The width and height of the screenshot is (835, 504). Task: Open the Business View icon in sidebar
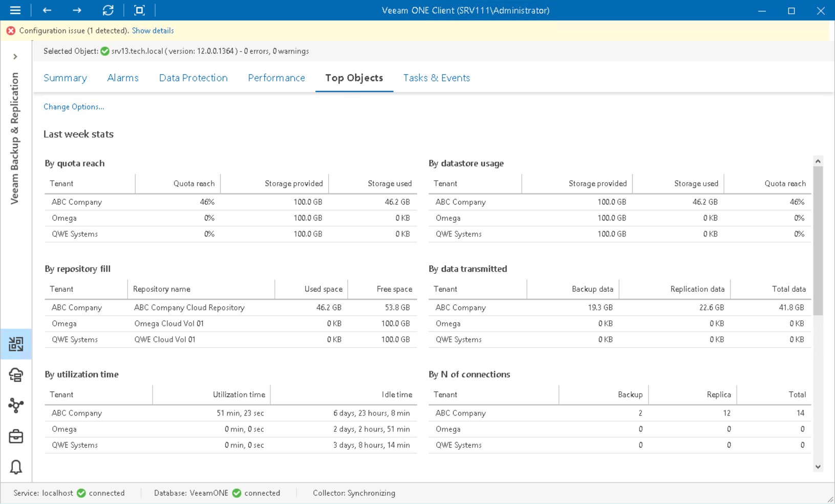pyautogui.click(x=16, y=406)
